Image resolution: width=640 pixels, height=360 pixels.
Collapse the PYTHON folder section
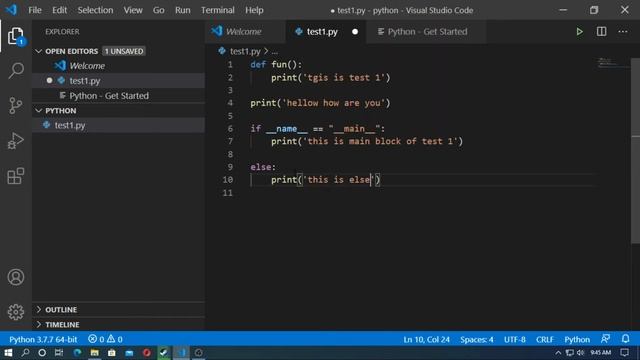tap(39, 111)
